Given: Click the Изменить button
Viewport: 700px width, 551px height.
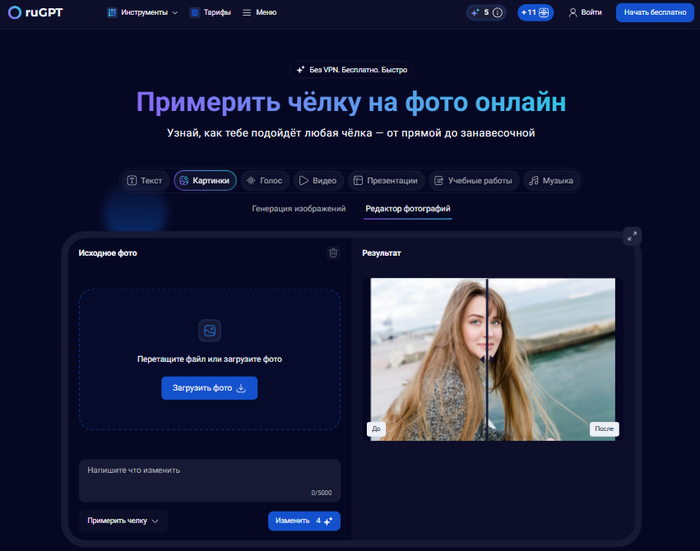Looking at the screenshot, I should (304, 521).
